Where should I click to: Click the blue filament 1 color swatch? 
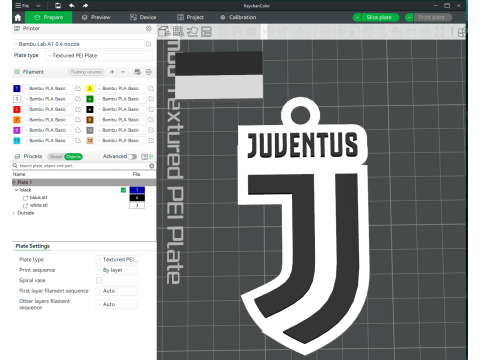click(x=17, y=88)
